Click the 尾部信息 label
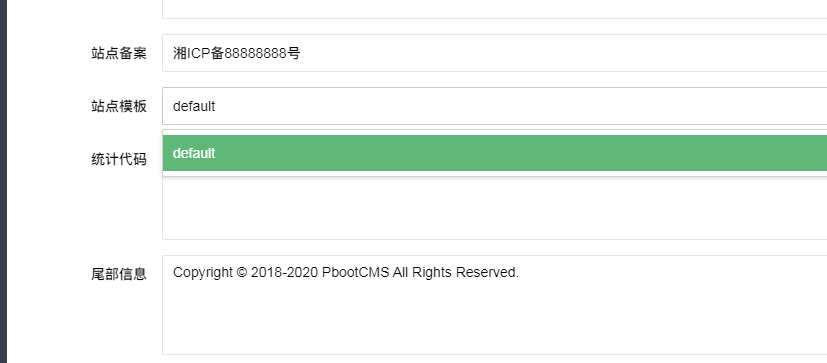The width and height of the screenshot is (827, 363). pyautogui.click(x=119, y=274)
